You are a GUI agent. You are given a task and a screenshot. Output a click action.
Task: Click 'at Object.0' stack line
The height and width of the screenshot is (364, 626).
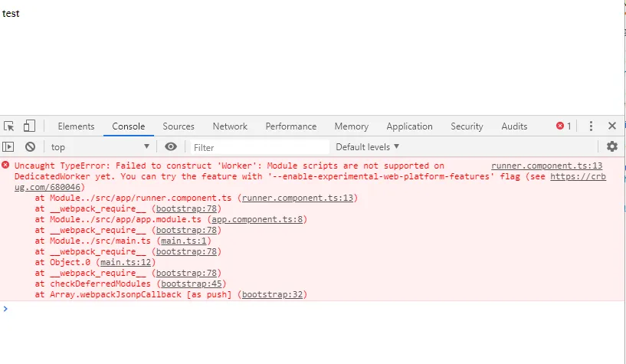pos(95,262)
